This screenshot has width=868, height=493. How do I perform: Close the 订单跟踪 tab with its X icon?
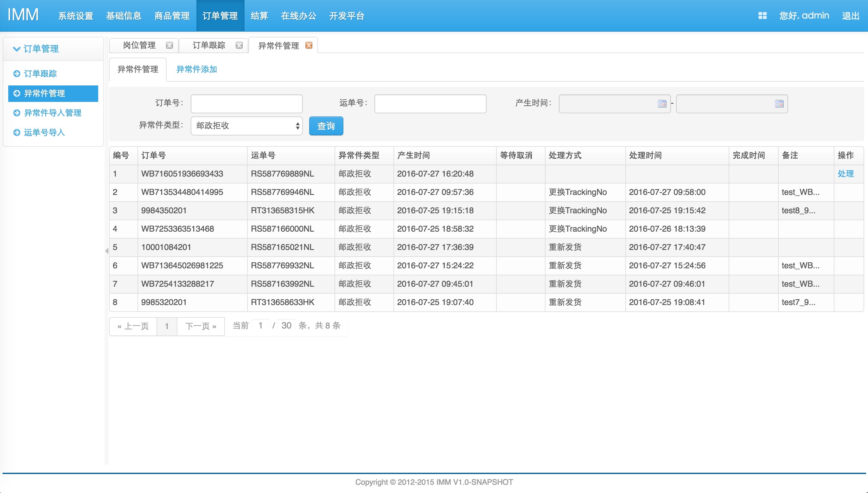click(x=239, y=45)
